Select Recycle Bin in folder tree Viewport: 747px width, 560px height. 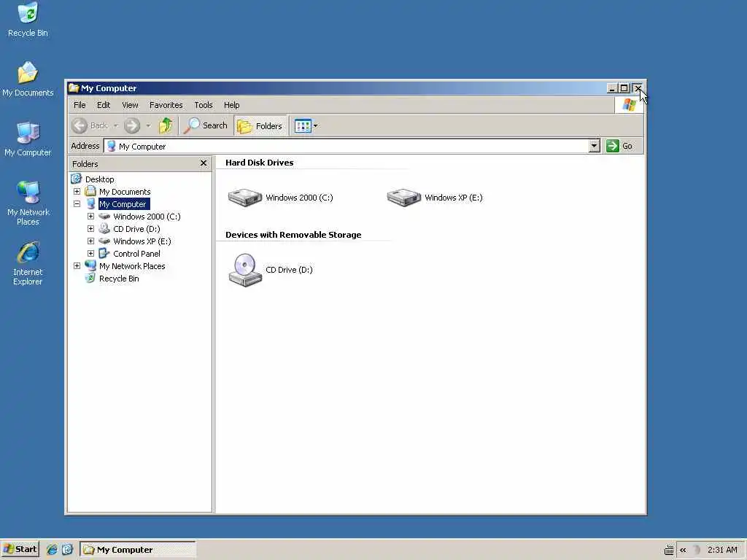[x=119, y=279]
